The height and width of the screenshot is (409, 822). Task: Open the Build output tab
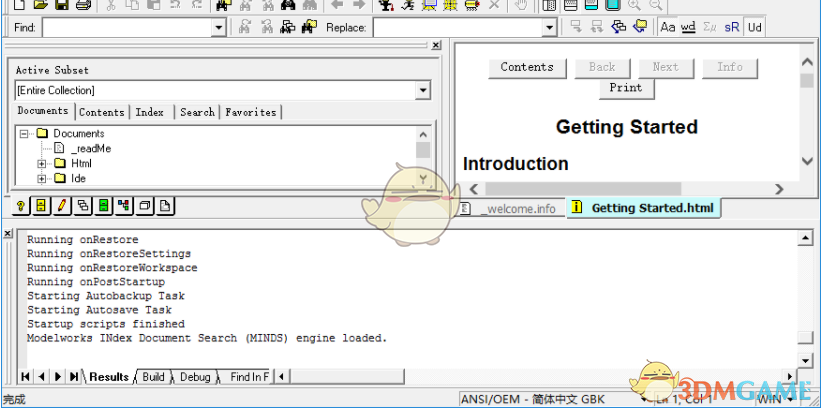(x=154, y=376)
